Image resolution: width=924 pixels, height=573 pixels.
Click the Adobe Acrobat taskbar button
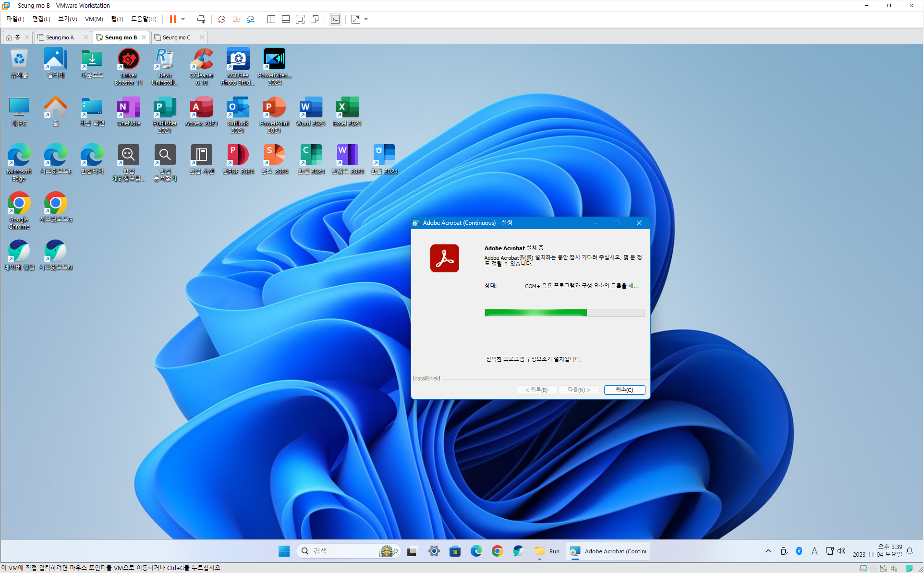608,551
